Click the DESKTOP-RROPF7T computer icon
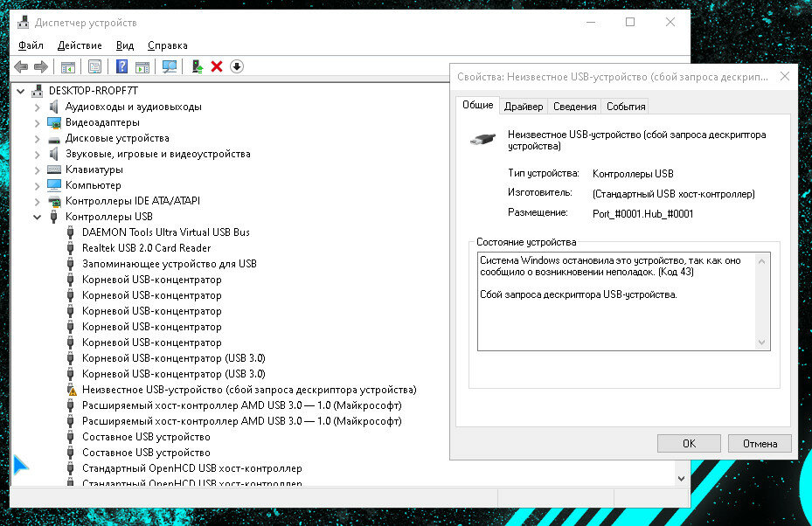This screenshot has height=526, width=812. [38, 91]
